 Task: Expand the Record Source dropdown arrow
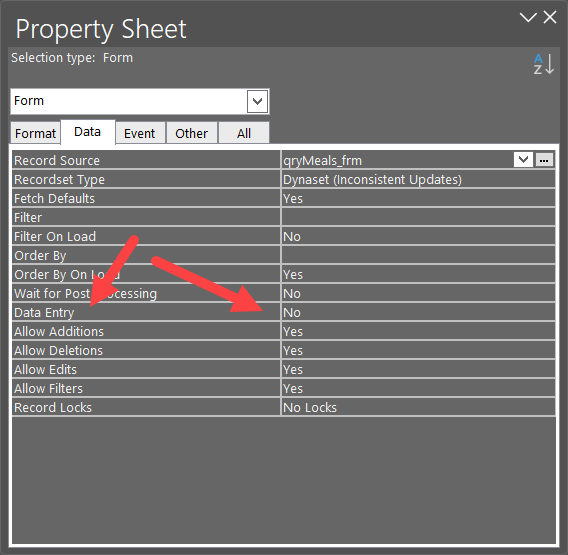[523, 160]
